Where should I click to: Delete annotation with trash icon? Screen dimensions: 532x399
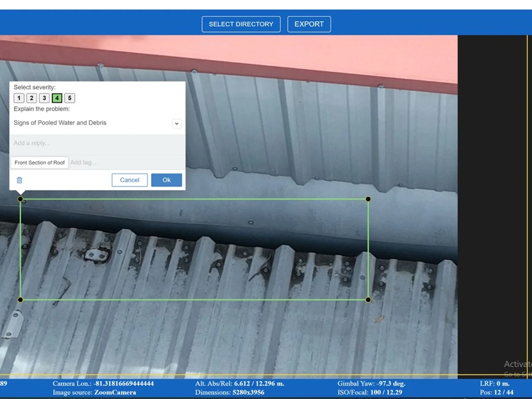(20, 180)
